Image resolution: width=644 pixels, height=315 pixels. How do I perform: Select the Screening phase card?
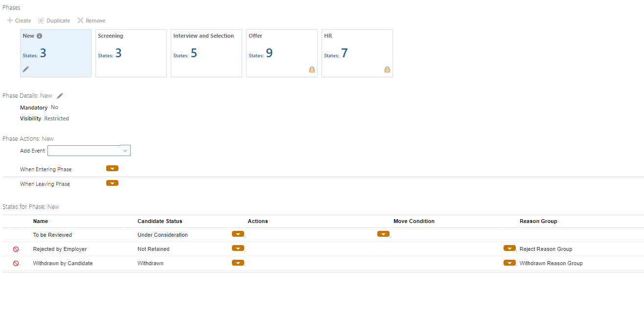click(x=131, y=53)
